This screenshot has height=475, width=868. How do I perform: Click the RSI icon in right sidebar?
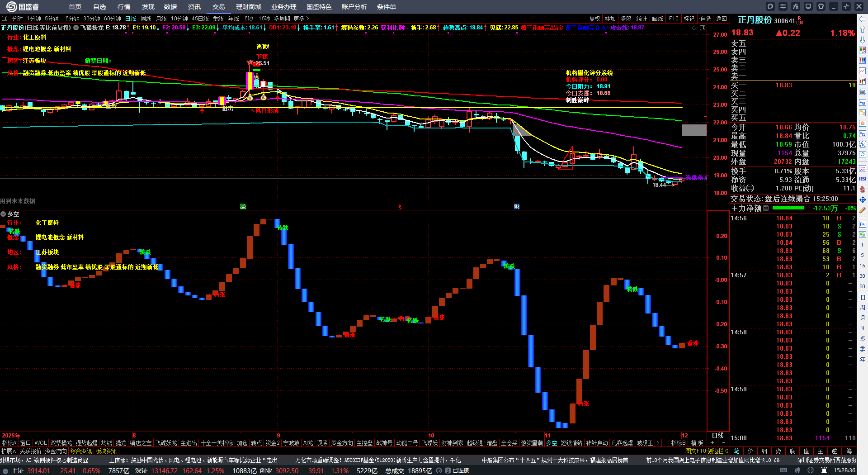863,179
